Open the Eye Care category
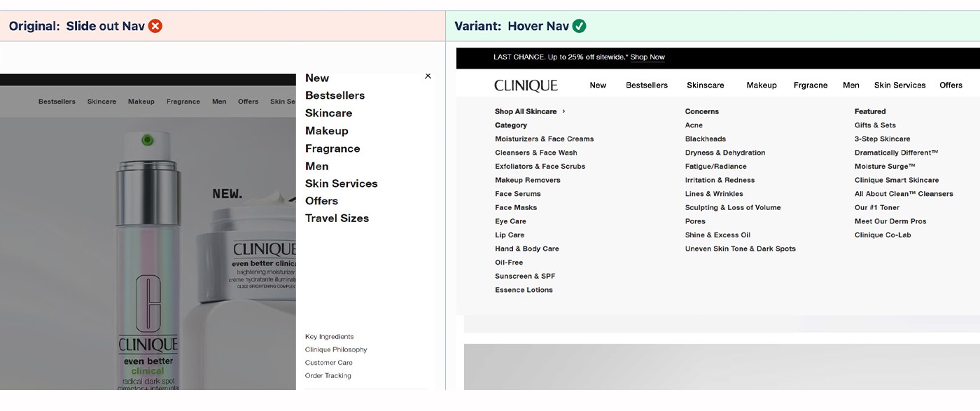The height and width of the screenshot is (411, 980). (510, 221)
